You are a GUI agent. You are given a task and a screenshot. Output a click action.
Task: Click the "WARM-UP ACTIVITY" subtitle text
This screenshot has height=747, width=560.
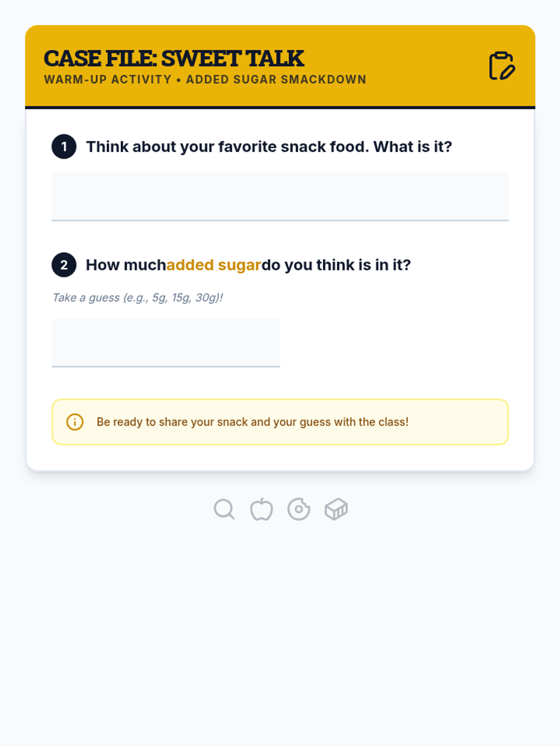[x=108, y=80]
